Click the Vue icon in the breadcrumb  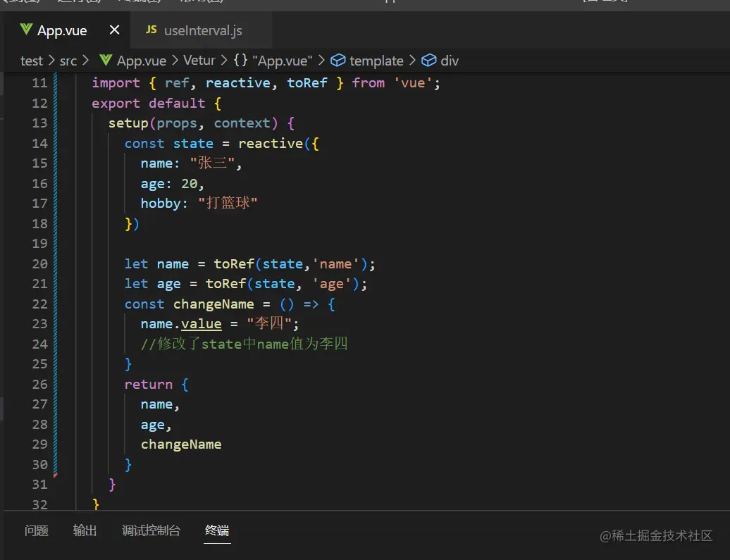click(x=106, y=60)
